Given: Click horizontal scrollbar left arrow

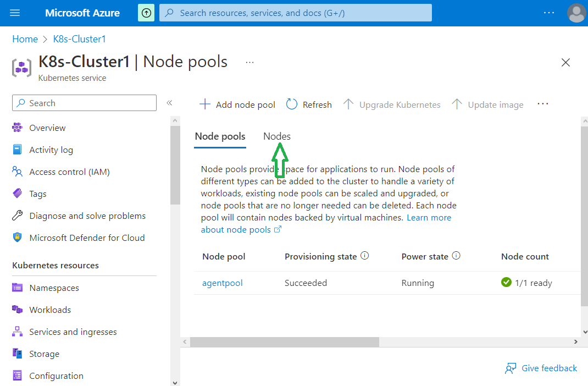Looking at the screenshot, I should (185, 341).
